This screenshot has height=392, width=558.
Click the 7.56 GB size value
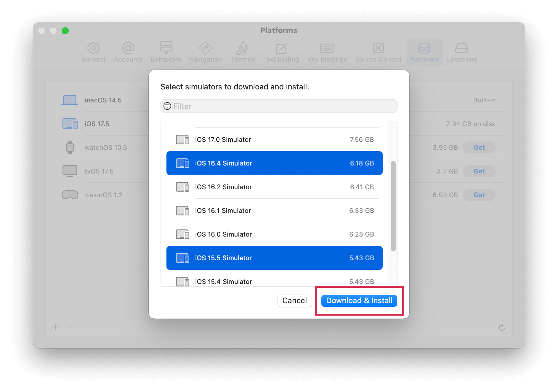click(x=362, y=139)
